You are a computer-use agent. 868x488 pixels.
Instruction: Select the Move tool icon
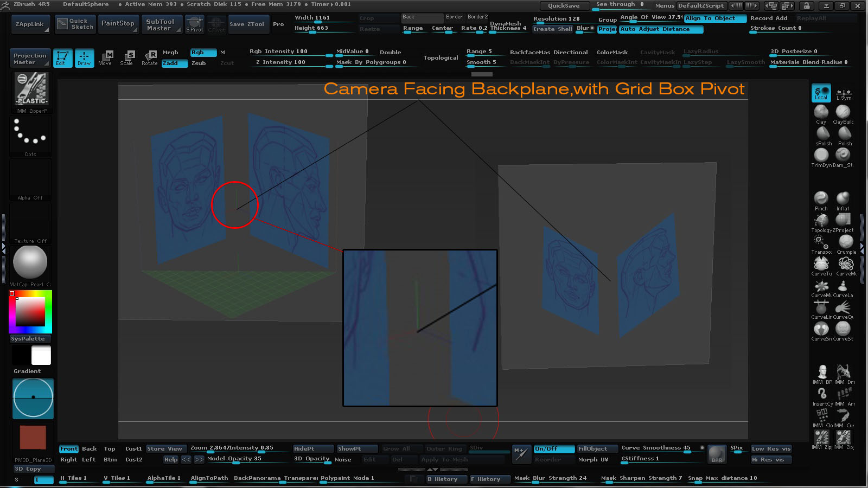click(105, 57)
